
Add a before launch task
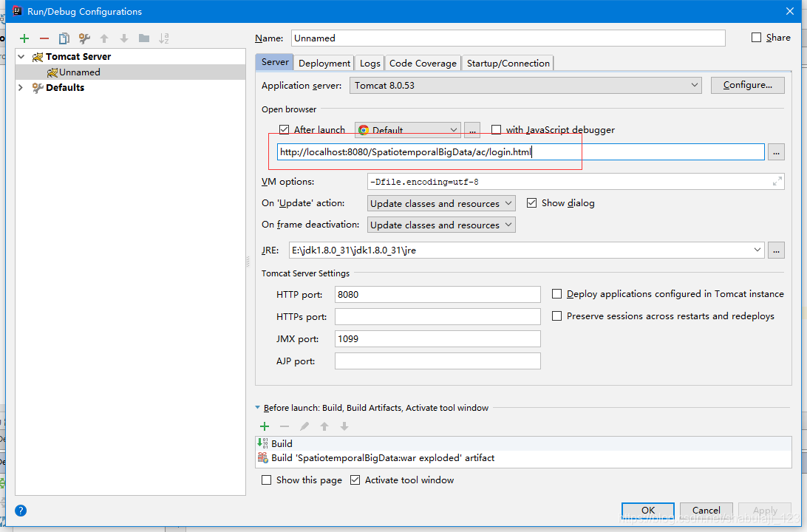265,426
